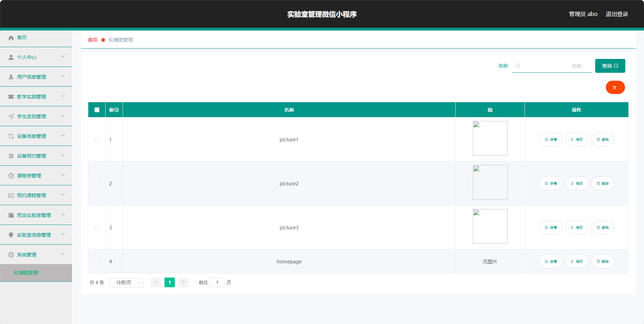Go to previous page arrow

pyautogui.click(x=156, y=282)
